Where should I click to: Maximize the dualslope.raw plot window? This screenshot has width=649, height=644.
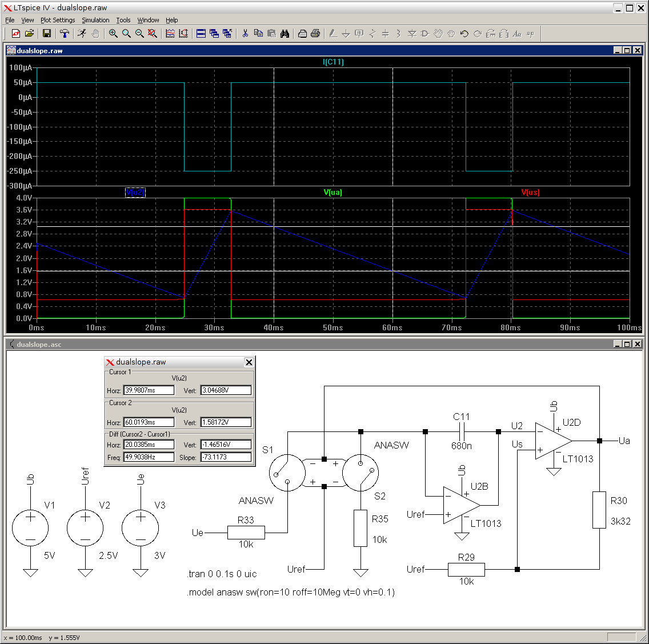point(627,50)
